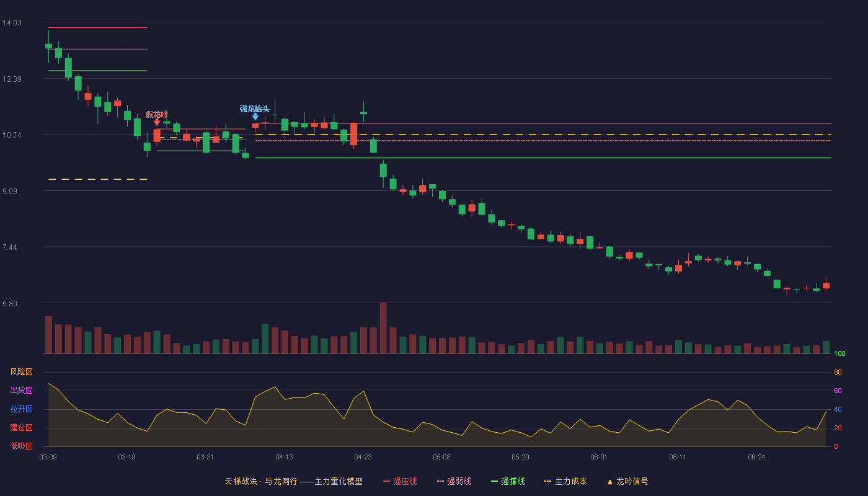Click the 05-08 date label
Screen dimensions: 868x496
[x=441, y=457]
